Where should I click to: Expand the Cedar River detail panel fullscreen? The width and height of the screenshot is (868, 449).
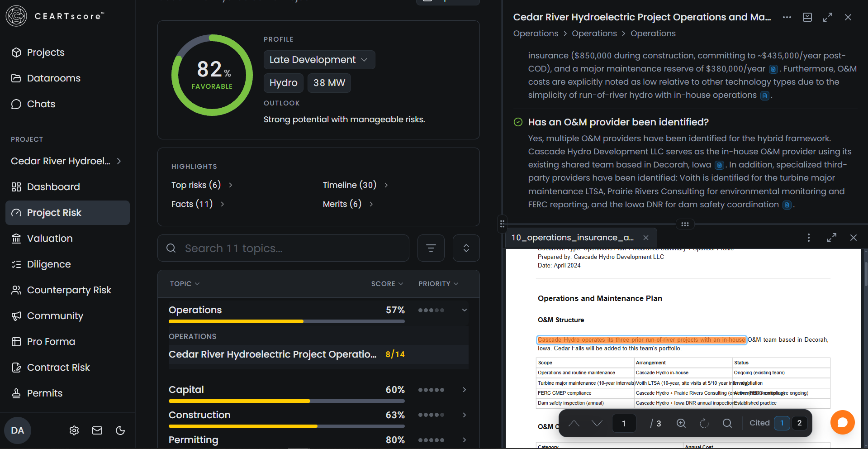(828, 17)
